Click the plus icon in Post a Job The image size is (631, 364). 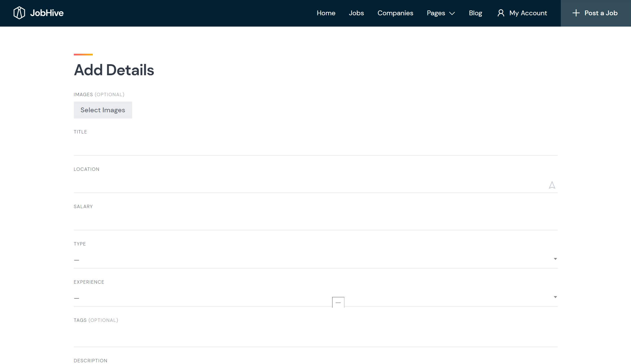[x=576, y=13]
